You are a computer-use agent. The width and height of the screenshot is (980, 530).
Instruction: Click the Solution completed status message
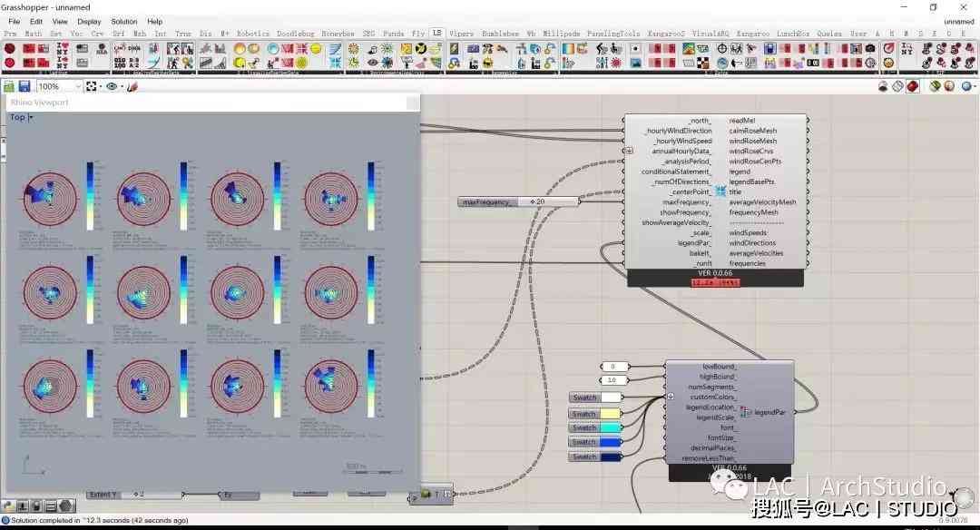tap(100, 520)
